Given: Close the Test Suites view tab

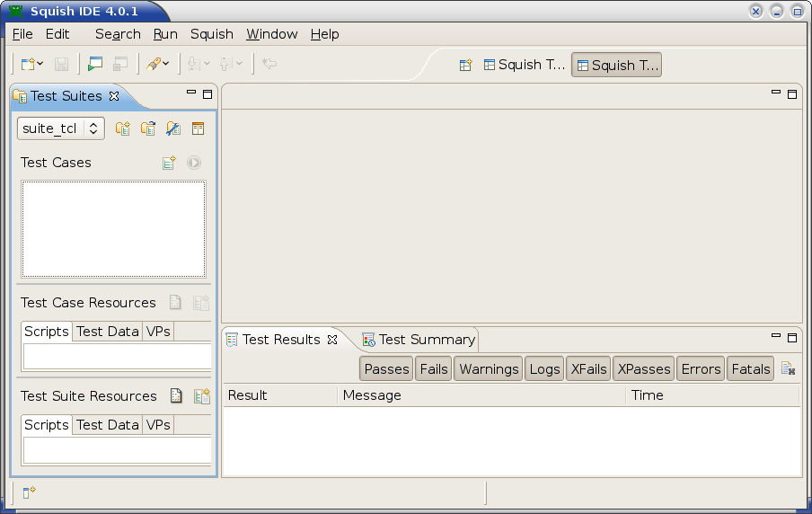Looking at the screenshot, I should [x=114, y=96].
